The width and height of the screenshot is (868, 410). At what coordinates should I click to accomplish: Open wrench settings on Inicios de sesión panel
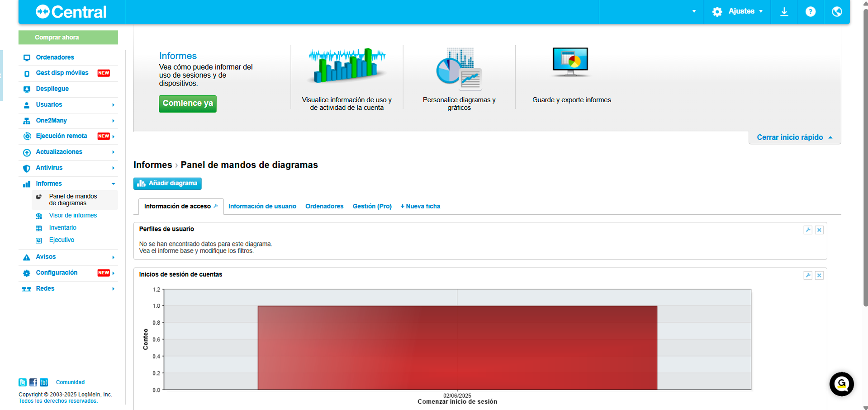click(808, 275)
